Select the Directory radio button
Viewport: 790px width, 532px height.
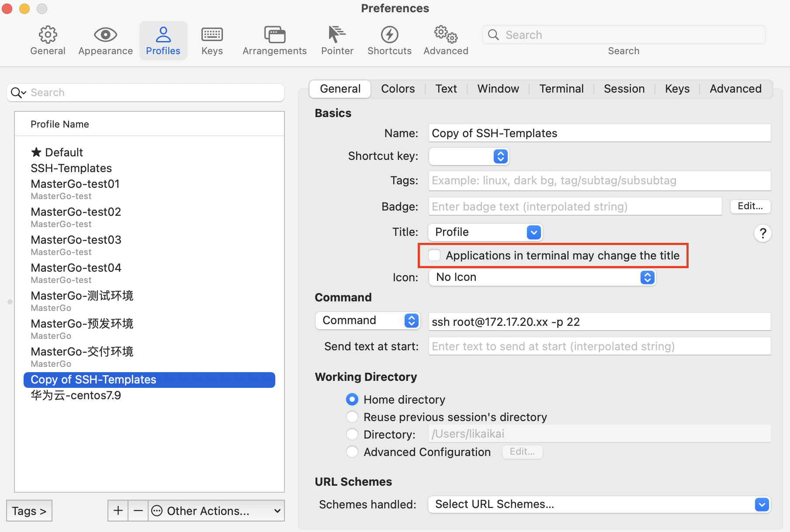click(352, 435)
